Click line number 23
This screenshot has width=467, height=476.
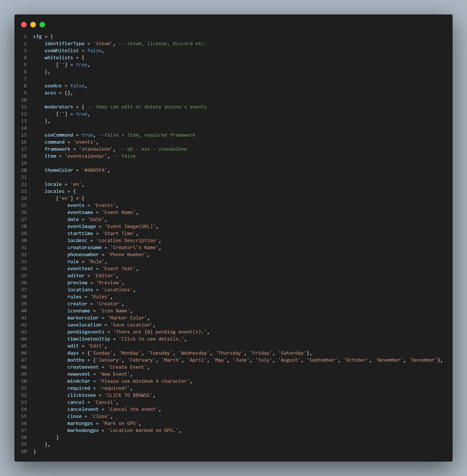[x=24, y=191]
